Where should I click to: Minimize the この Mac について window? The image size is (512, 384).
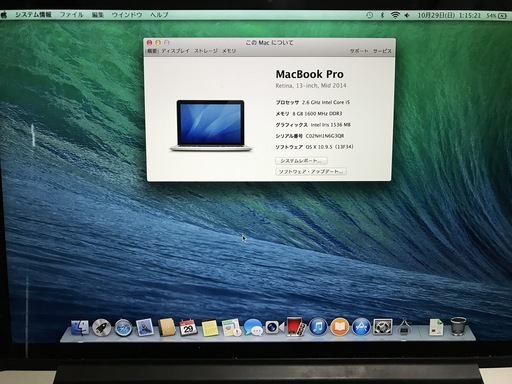158,43
